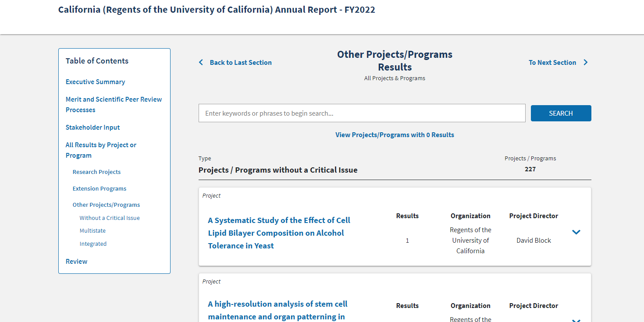The image size is (644, 322).
Task: Jump to Integrated subsection
Action: coord(93,244)
